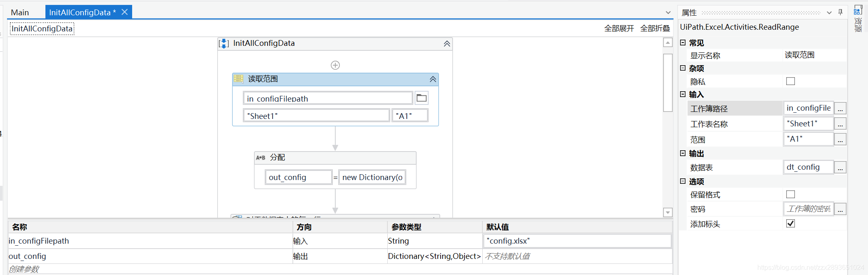Open editor for 范围 ellipsis button

[840, 140]
